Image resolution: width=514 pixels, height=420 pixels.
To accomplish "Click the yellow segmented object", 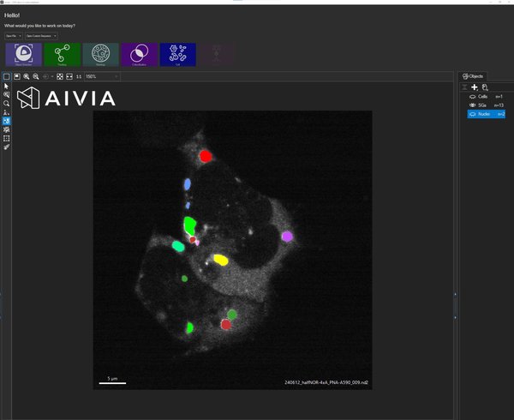I will pos(221,260).
